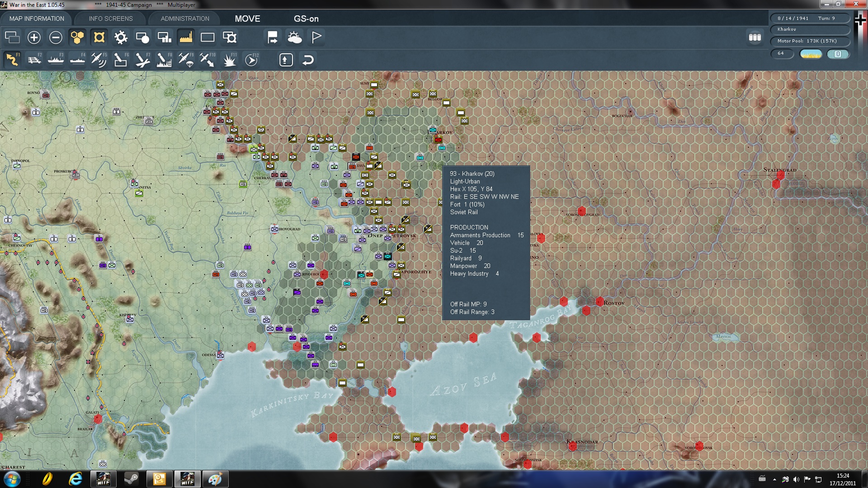Screen dimensions: 868x488
Task: Open Paint from the taskbar
Action: (215, 479)
